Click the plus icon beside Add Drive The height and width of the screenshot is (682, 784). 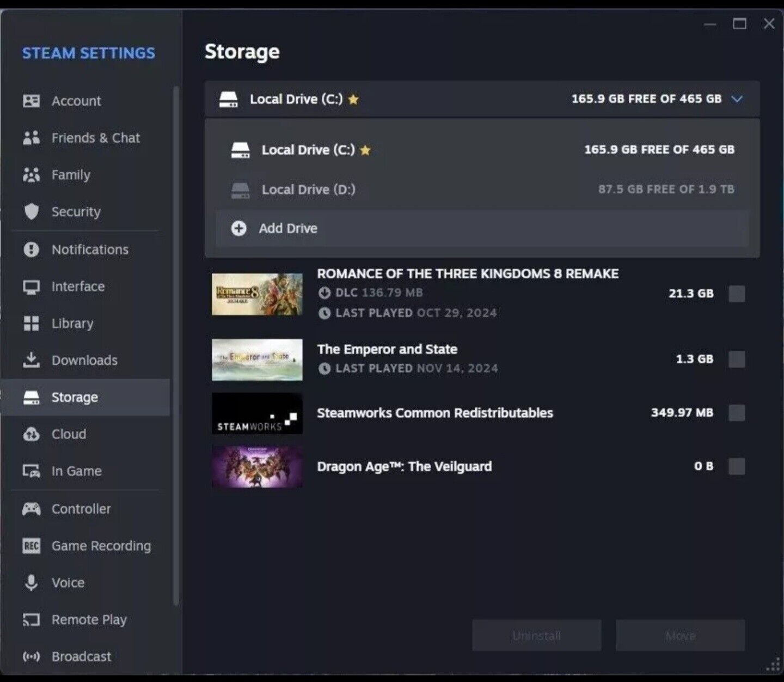coord(238,228)
